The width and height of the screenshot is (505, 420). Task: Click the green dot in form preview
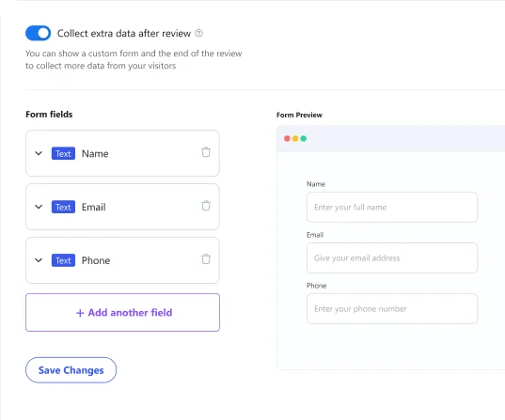tap(304, 138)
